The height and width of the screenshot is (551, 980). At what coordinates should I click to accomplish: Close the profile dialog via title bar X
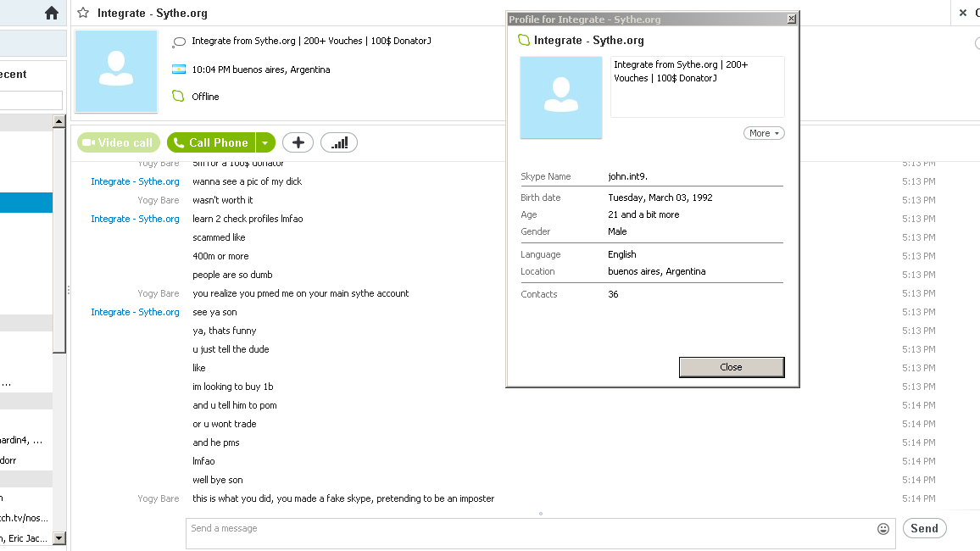[791, 19]
